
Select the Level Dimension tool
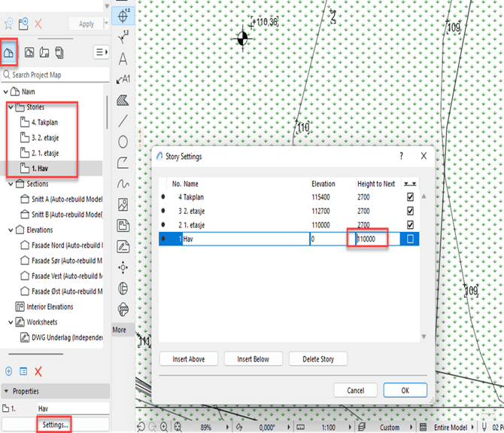pos(123,14)
